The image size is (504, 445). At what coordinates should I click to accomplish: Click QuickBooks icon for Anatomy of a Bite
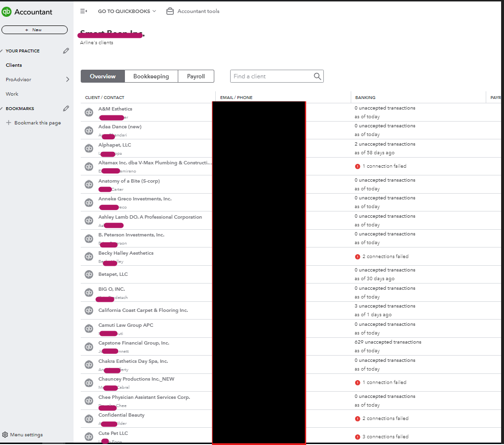pyautogui.click(x=89, y=185)
